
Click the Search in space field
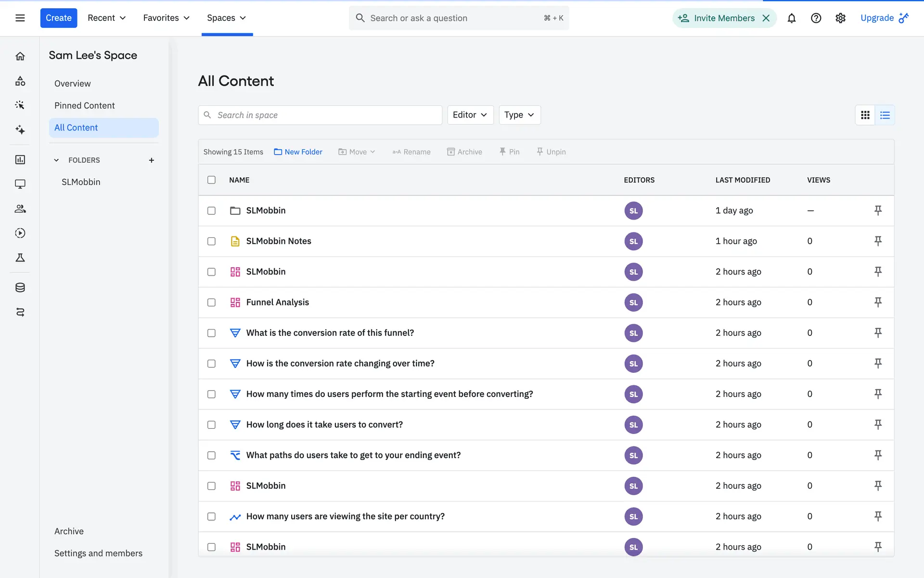[320, 115]
